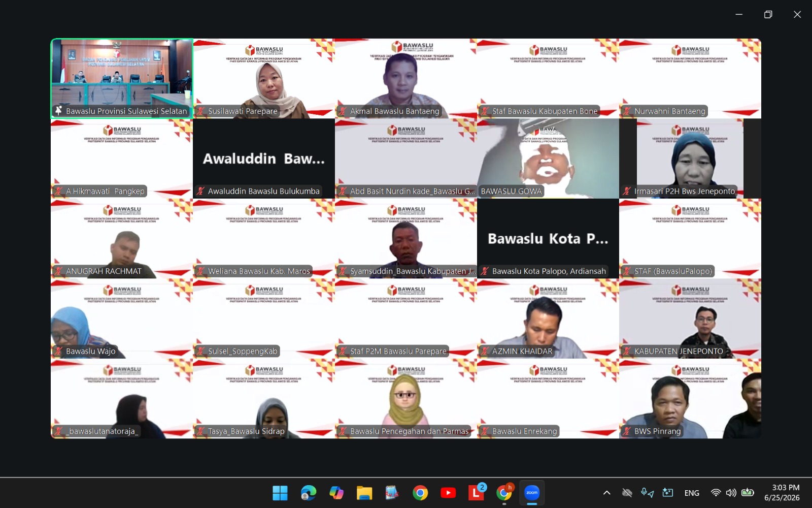
Task: Open Zoom app in the taskbar
Action: (x=531, y=493)
